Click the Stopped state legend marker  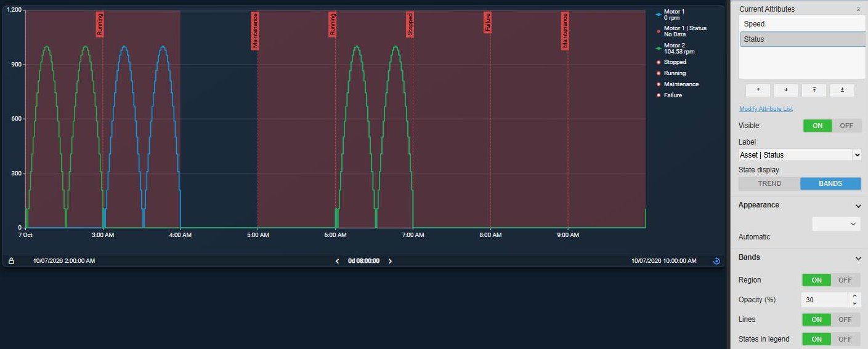click(x=659, y=62)
